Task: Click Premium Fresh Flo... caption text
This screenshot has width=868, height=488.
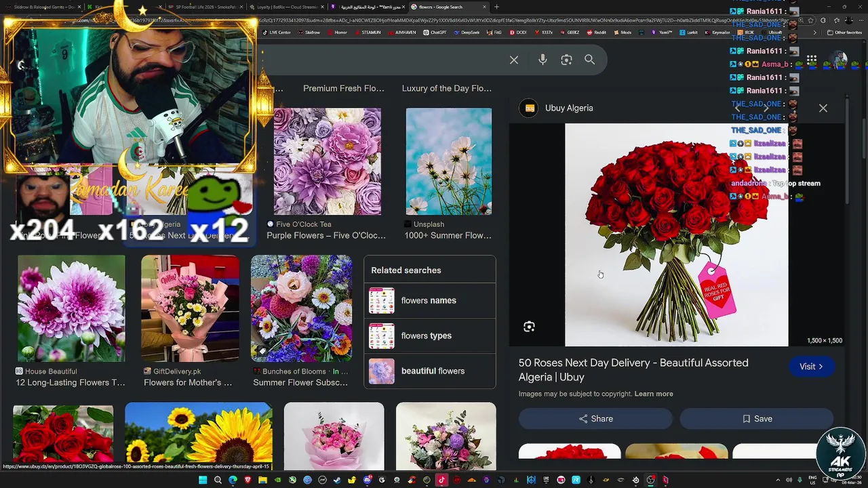Action: tap(343, 89)
